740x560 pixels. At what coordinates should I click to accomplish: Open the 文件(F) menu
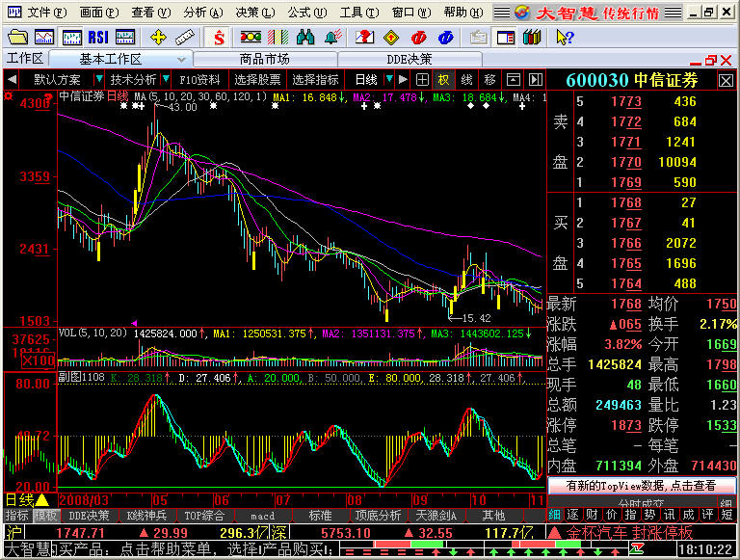pos(46,13)
